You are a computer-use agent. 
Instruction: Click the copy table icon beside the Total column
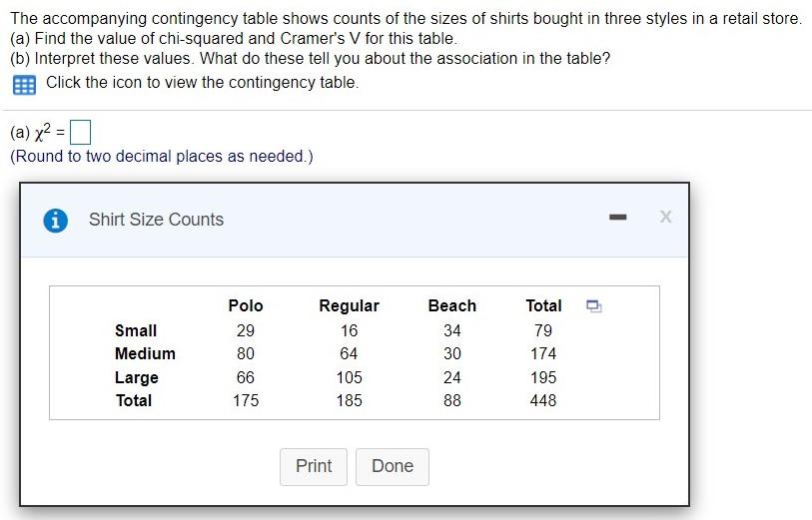click(x=593, y=305)
